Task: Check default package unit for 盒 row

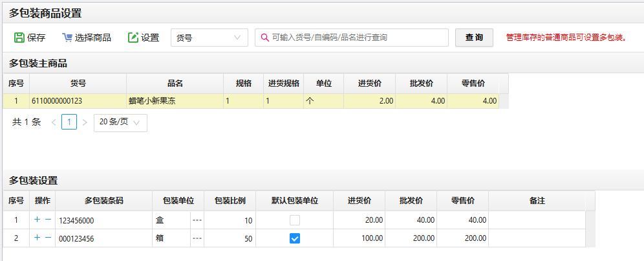Action: (295, 220)
